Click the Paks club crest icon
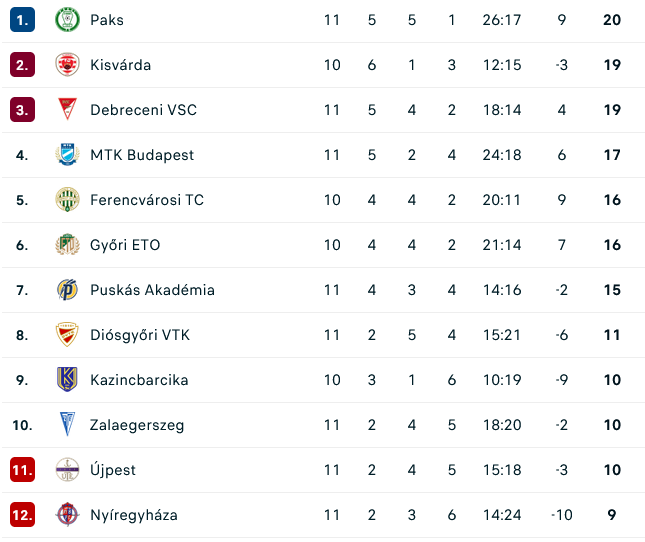 click(67, 20)
